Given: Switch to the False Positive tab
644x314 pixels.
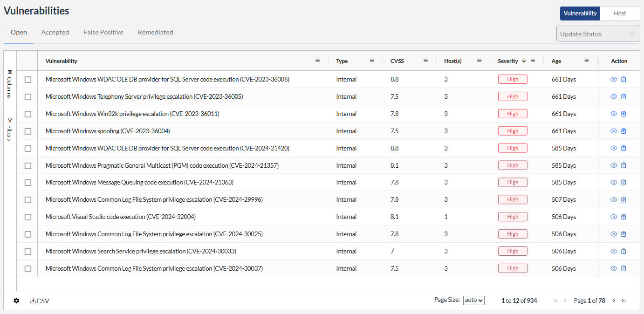Looking at the screenshot, I should (103, 32).
